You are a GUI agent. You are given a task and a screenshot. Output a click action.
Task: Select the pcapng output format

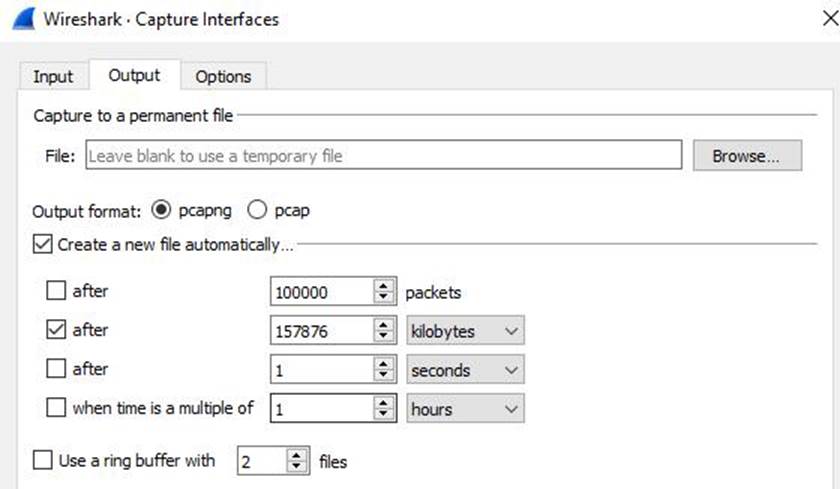pos(160,211)
